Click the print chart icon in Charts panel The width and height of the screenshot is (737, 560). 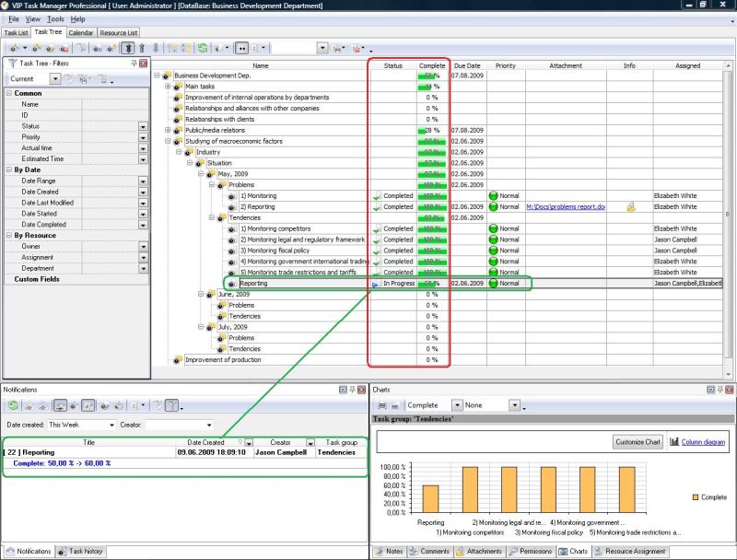[x=382, y=405]
